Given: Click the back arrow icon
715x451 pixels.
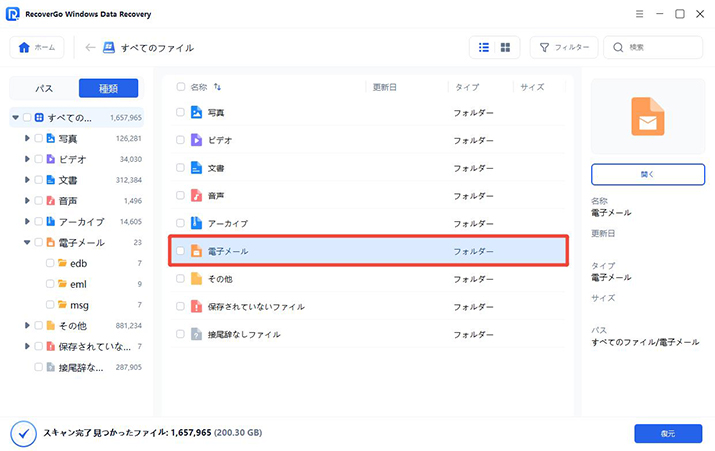Looking at the screenshot, I should click(x=91, y=47).
